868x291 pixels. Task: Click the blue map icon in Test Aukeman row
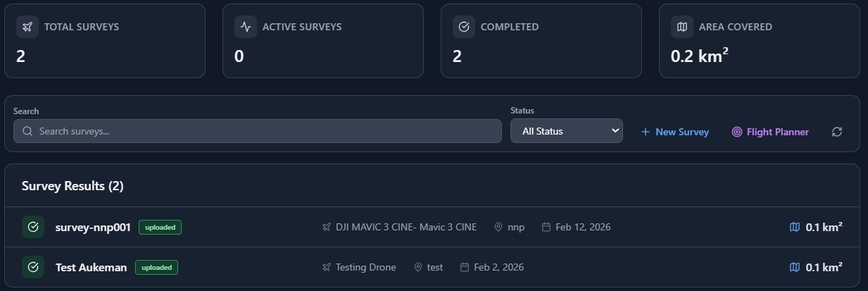click(795, 267)
